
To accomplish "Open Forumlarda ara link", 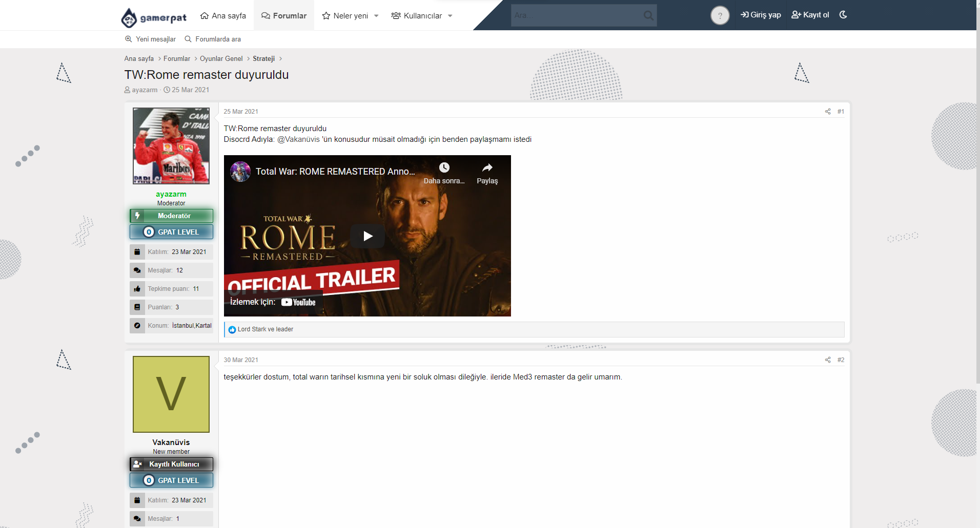I will tap(213, 39).
